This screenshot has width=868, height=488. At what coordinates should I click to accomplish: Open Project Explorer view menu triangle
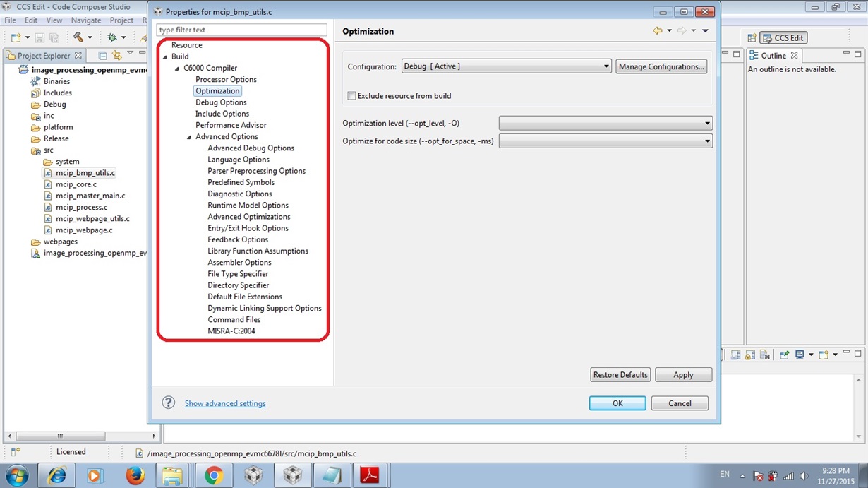point(130,53)
